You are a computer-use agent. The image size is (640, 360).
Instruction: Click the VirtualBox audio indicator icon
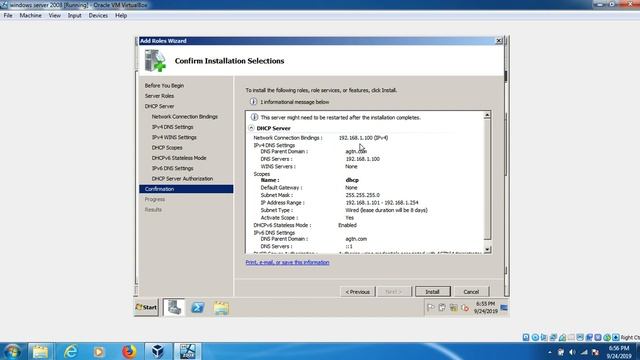click(544, 337)
